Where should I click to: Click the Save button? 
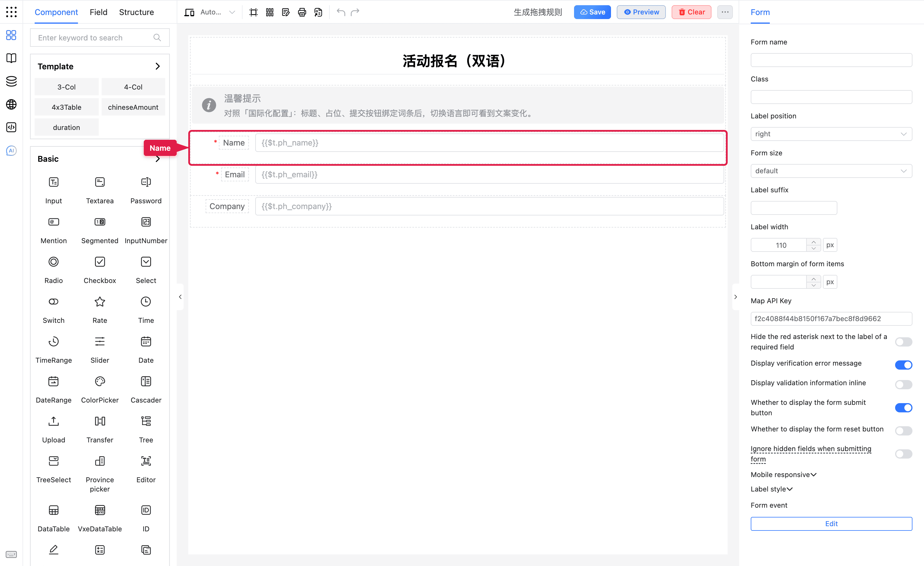click(x=592, y=12)
